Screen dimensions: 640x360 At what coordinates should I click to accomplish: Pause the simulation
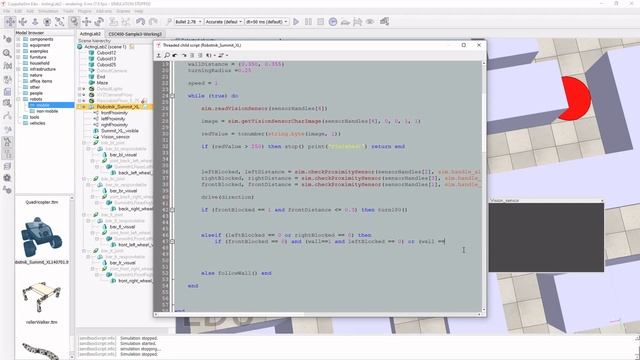pyautogui.click(x=308, y=22)
